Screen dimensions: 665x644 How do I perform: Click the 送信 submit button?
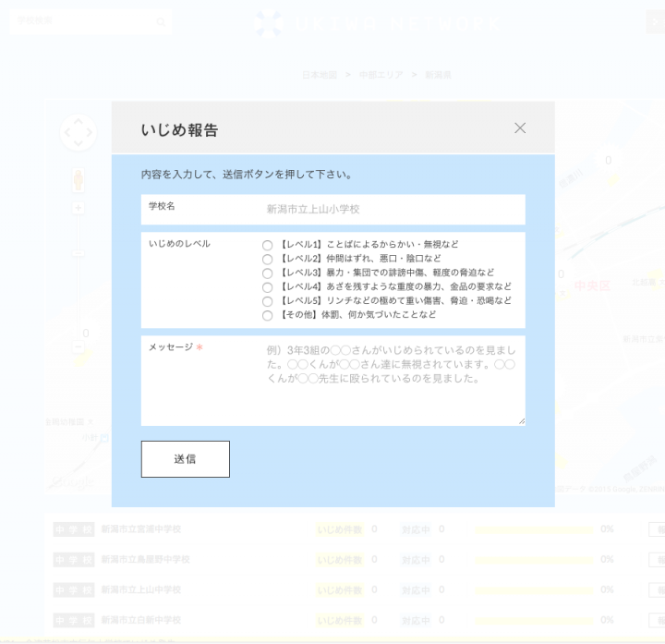(186, 459)
